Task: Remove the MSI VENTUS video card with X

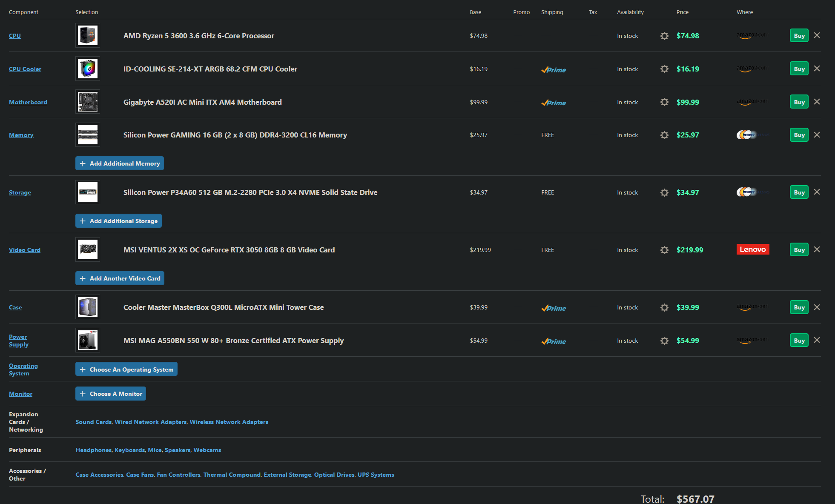Action: coord(817,249)
